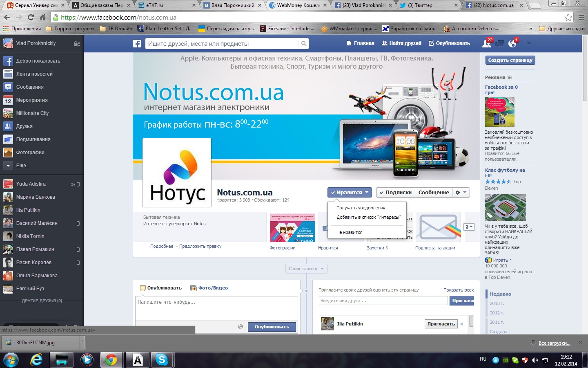Click the Facebook logo icon in top bar
This screenshot has height=368, width=588.
click(137, 44)
